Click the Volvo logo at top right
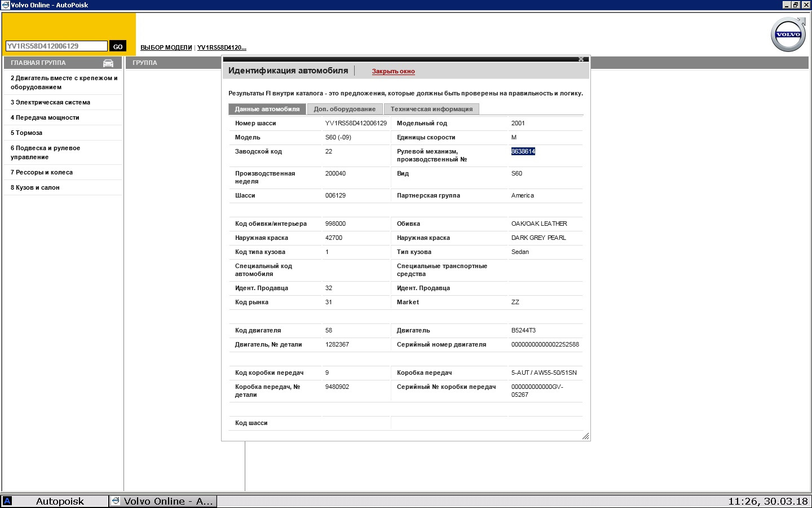 coord(788,34)
